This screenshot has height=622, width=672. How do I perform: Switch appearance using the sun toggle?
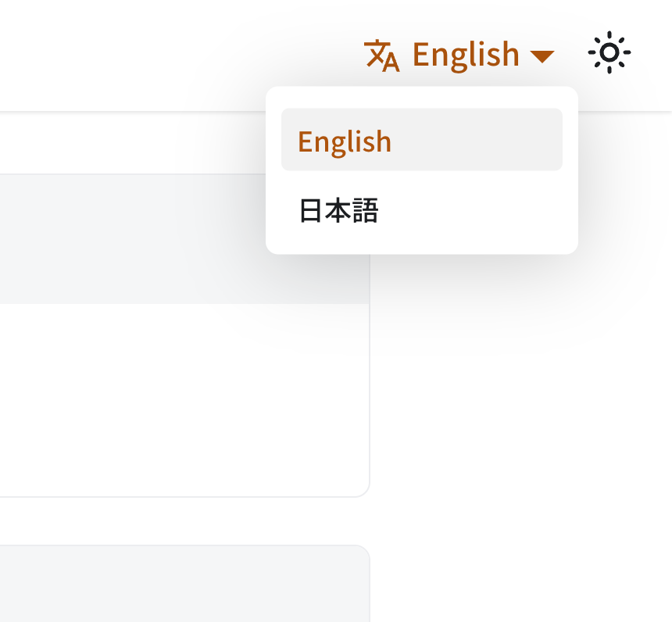point(609,53)
